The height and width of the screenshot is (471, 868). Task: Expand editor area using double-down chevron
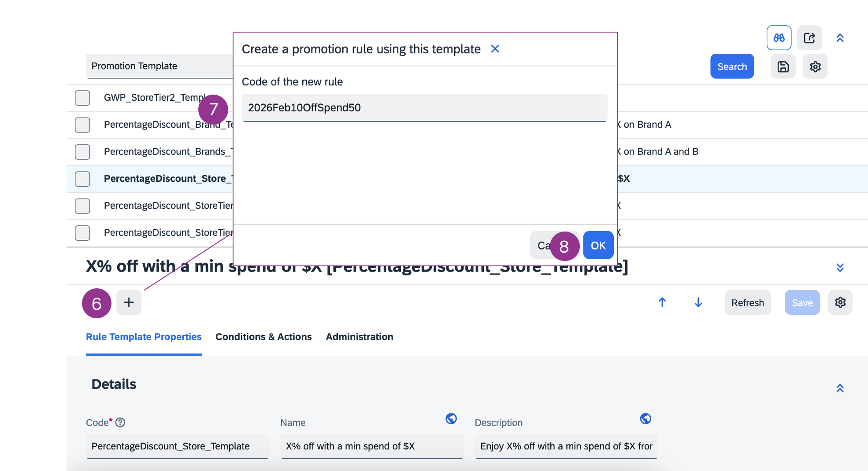pos(840,268)
